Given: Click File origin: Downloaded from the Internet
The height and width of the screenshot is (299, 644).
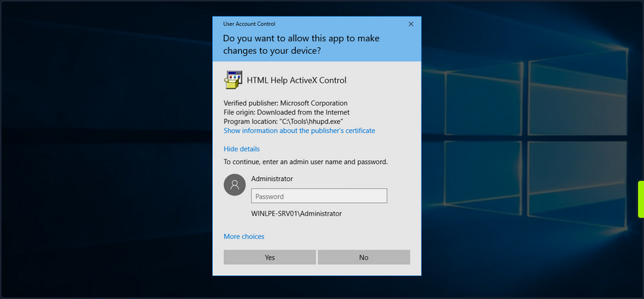Looking at the screenshot, I should 287,112.
